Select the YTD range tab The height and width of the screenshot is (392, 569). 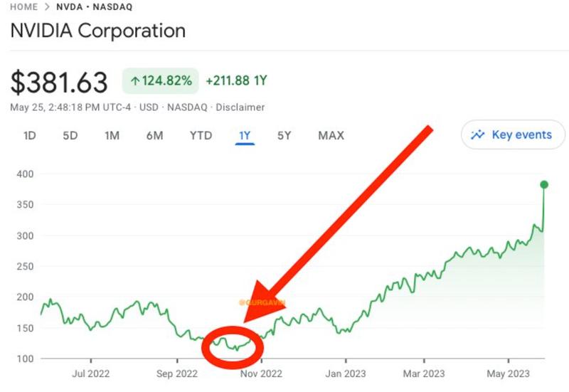click(x=201, y=135)
